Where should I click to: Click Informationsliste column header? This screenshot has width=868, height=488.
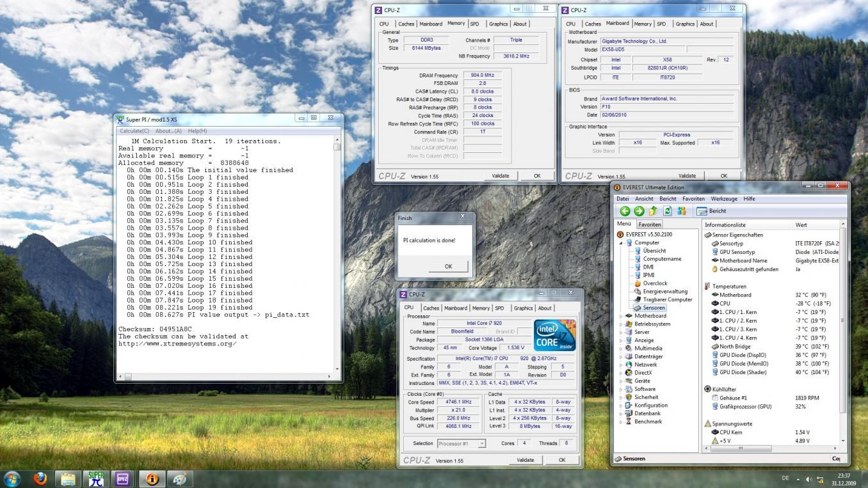[x=748, y=225]
